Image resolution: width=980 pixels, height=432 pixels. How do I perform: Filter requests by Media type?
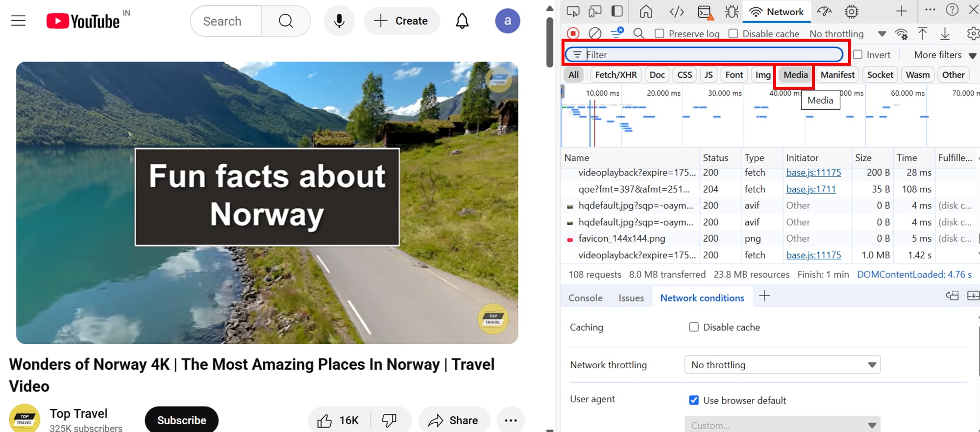(795, 75)
